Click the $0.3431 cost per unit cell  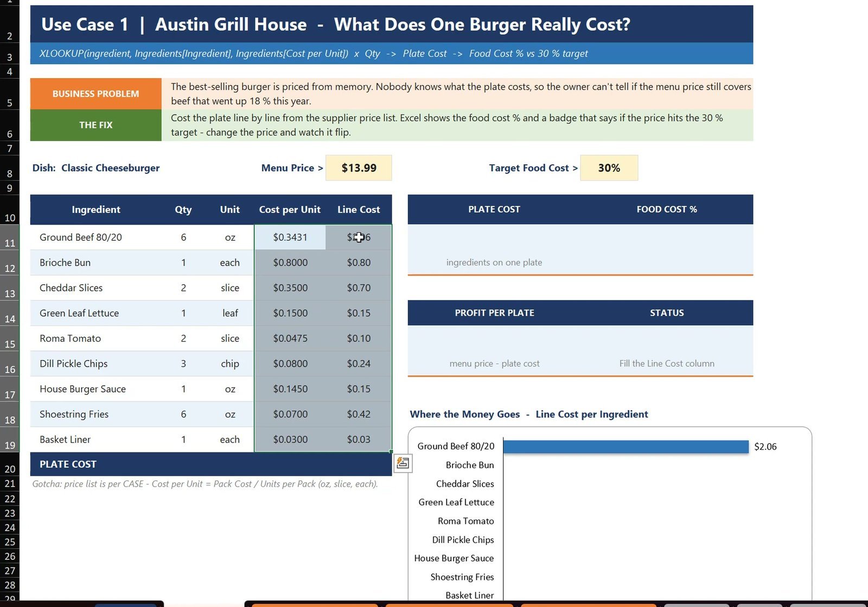coord(290,238)
